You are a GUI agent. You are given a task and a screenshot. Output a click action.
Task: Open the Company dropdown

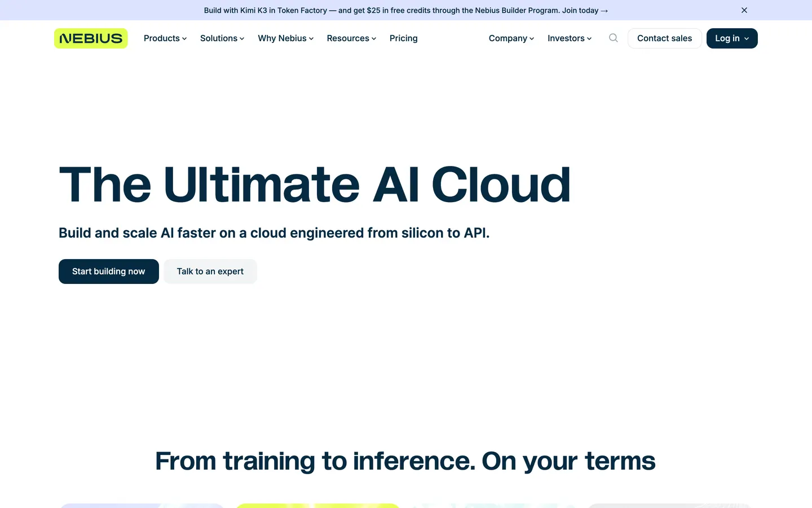coord(511,38)
